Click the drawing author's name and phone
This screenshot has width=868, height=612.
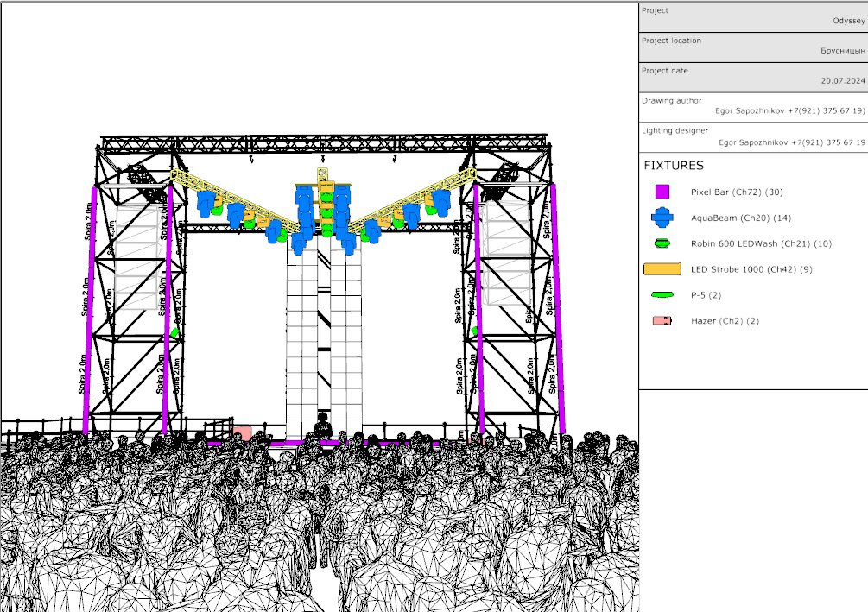click(x=790, y=110)
